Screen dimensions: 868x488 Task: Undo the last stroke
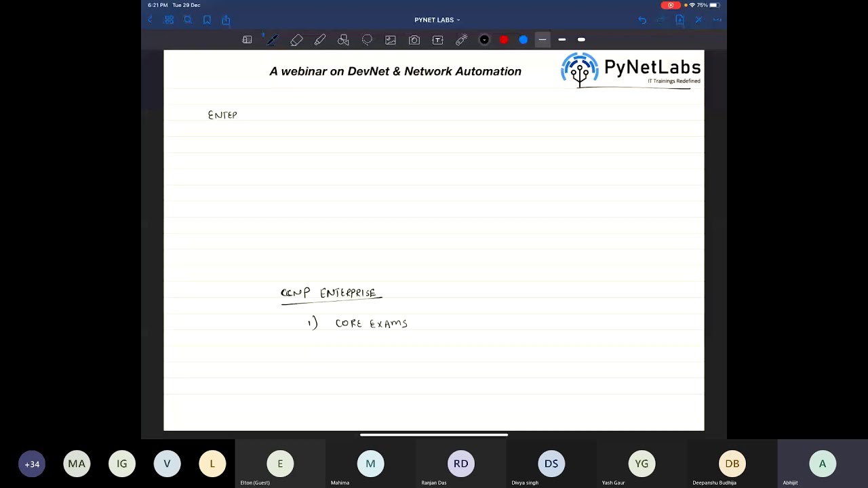tap(642, 20)
